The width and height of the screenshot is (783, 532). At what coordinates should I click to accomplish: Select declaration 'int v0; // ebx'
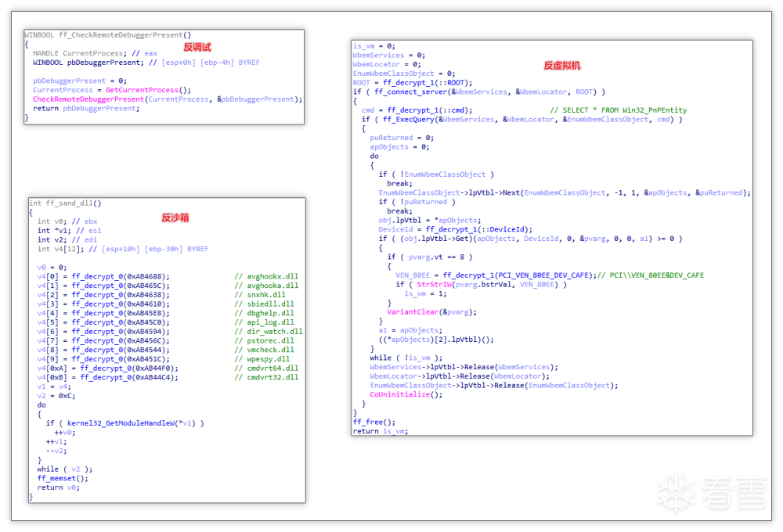(67, 221)
